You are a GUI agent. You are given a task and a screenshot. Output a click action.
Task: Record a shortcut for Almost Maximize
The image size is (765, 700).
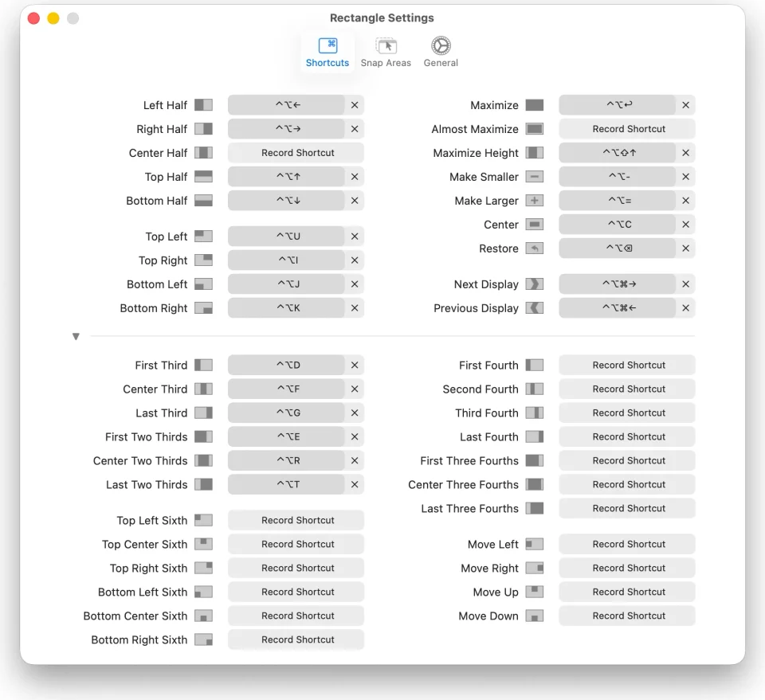coord(627,129)
